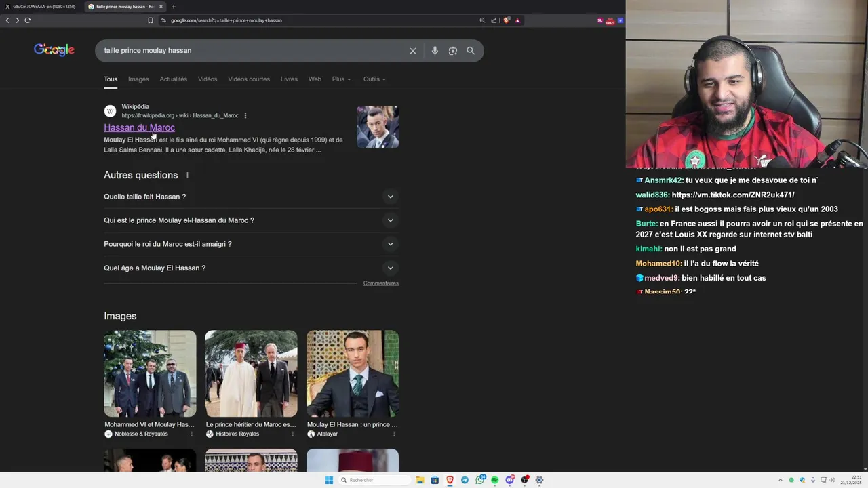Open the 'Outils' search tools dropdown
Screen dimensions: 868x488
click(x=374, y=79)
